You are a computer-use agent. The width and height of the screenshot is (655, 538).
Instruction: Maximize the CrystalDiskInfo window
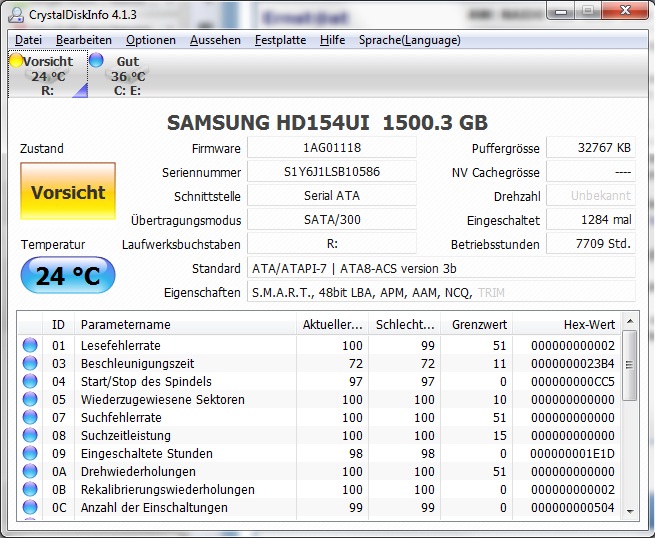[x=588, y=11]
